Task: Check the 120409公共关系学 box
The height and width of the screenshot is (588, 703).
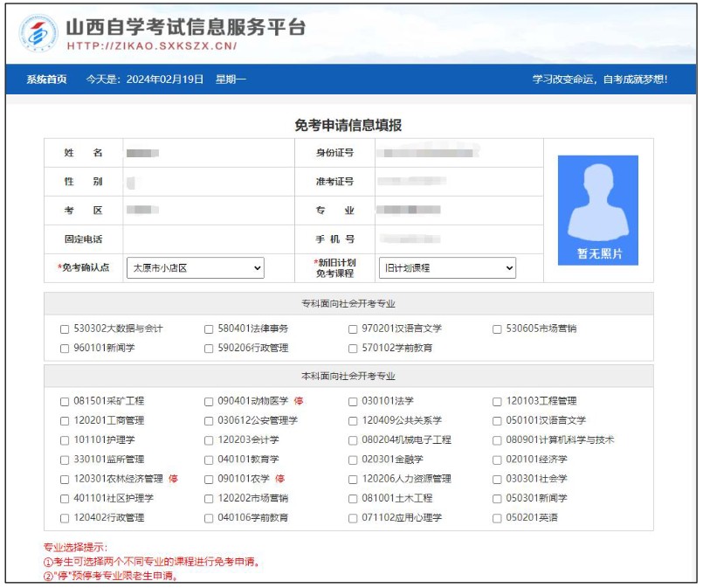Action: tap(353, 421)
